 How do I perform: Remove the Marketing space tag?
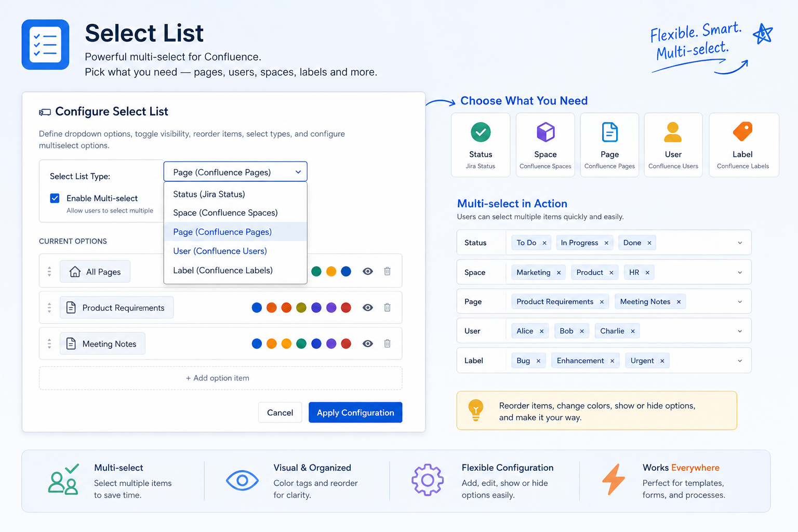[559, 273]
